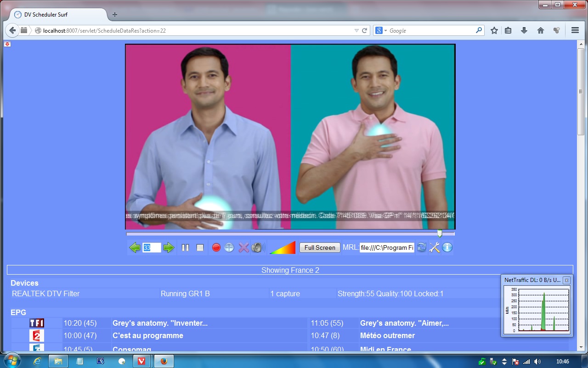Start recording with the red record button
The height and width of the screenshot is (368, 588).
click(x=216, y=248)
